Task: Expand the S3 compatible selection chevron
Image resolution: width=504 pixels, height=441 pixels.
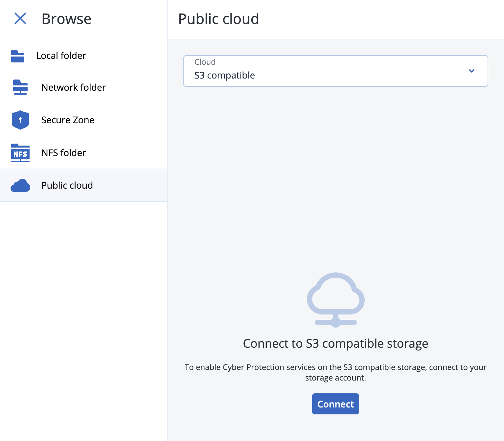Action: [x=472, y=71]
